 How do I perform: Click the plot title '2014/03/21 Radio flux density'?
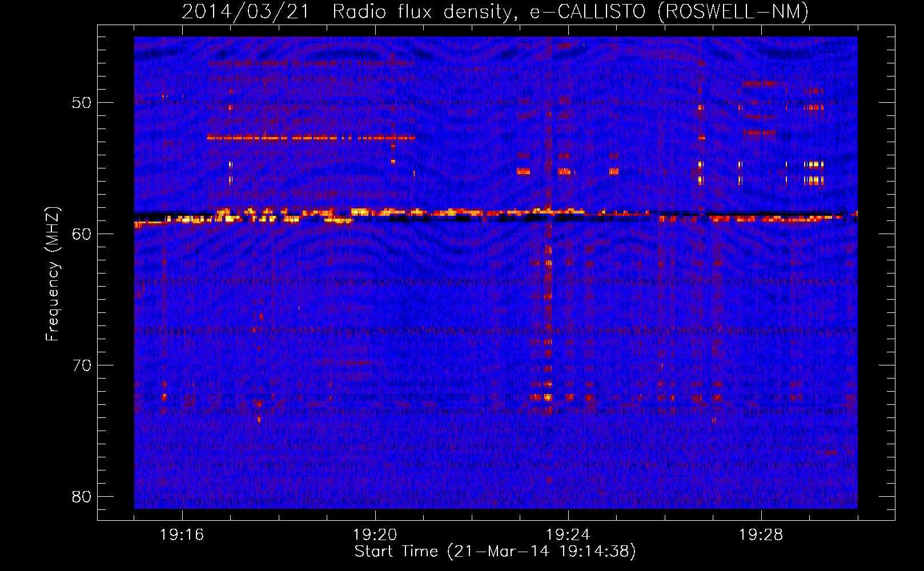[495, 11]
